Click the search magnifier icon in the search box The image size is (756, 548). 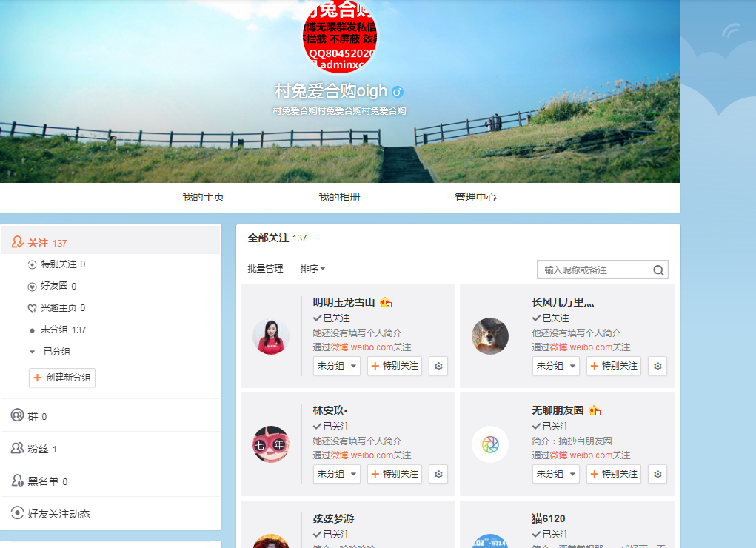(x=658, y=270)
